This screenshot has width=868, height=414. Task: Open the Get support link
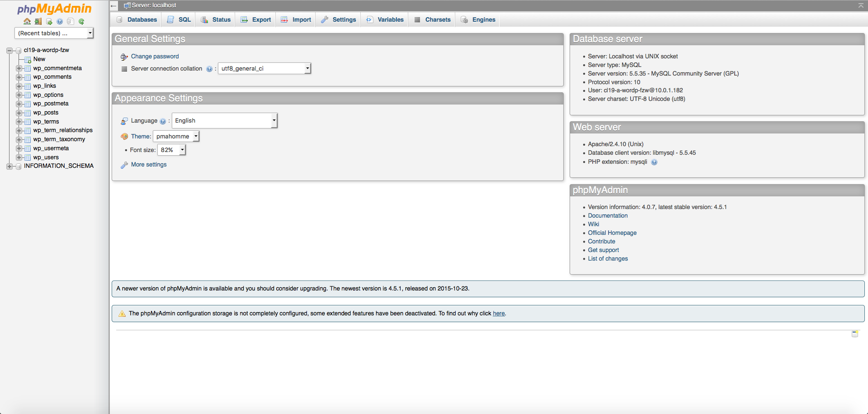click(x=603, y=250)
